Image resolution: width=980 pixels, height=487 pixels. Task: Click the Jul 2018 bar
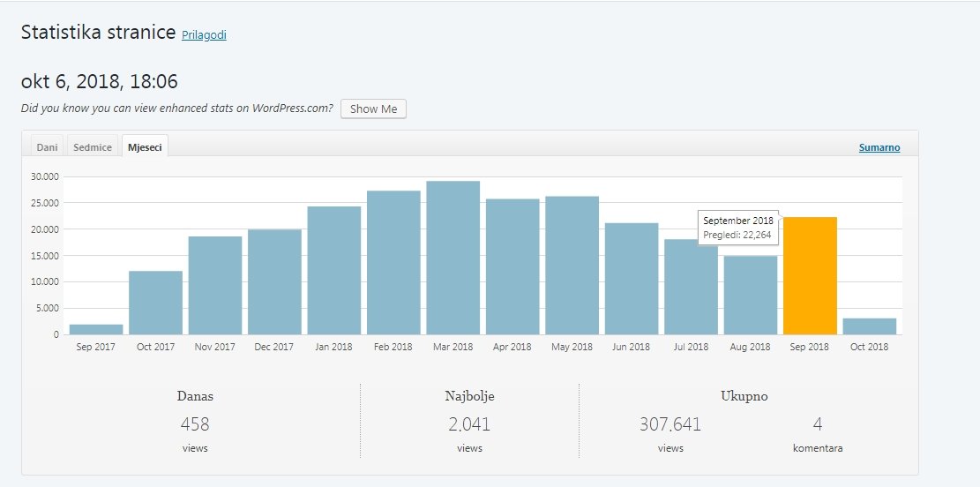click(x=691, y=288)
